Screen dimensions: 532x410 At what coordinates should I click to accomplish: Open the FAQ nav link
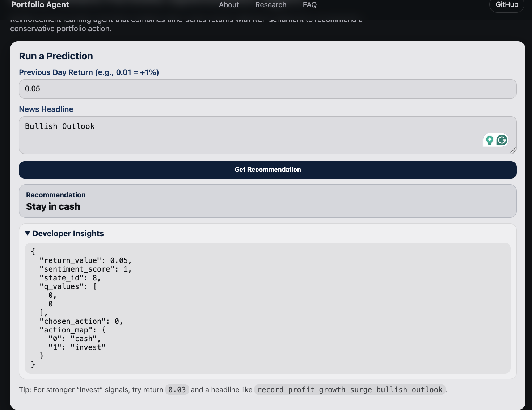pos(309,5)
